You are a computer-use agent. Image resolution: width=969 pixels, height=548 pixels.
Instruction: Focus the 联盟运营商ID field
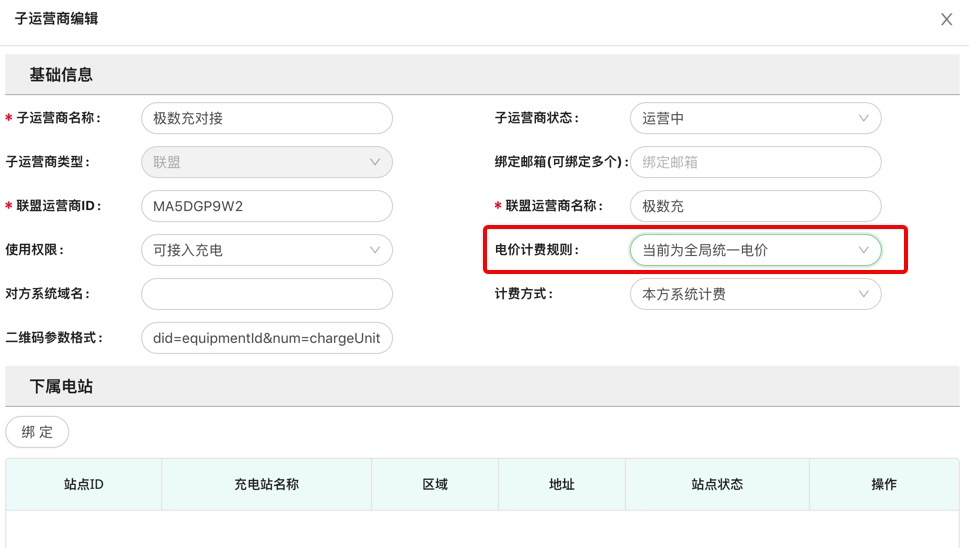(266, 206)
